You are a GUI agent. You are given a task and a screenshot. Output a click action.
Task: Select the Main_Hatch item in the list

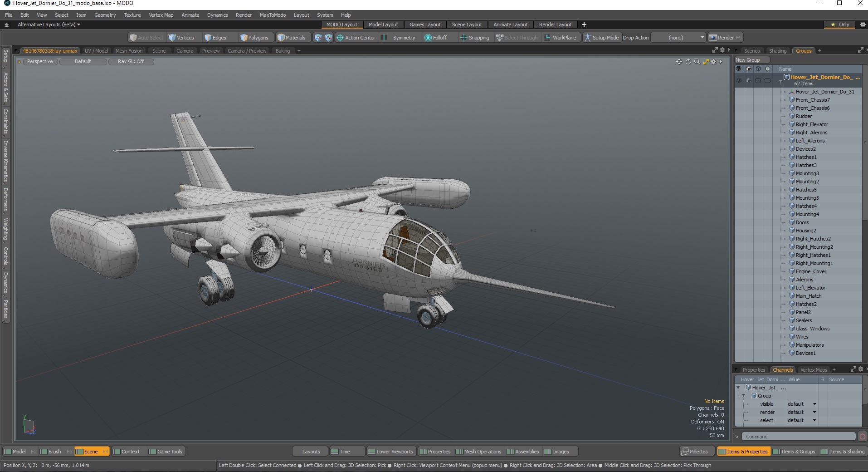pos(809,296)
